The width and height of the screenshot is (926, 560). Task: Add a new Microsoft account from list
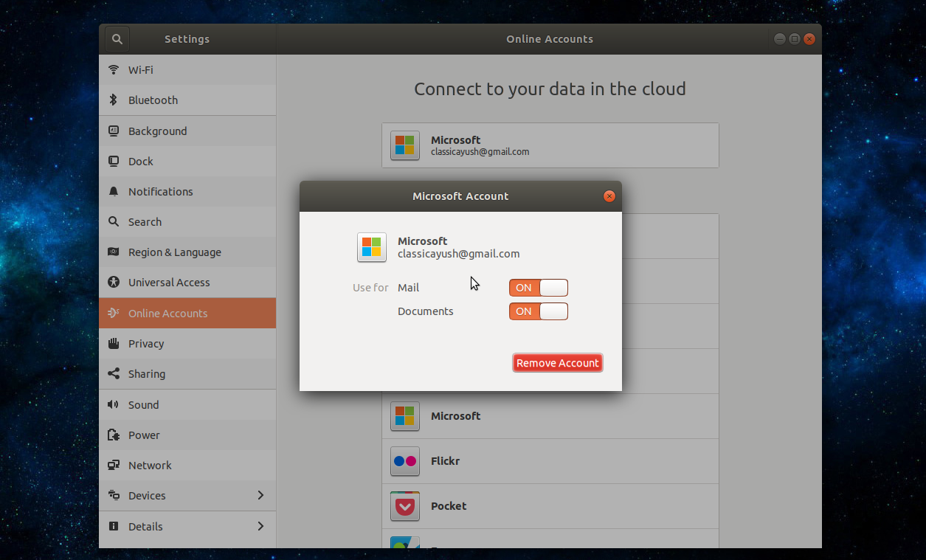(x=550, y=416)
